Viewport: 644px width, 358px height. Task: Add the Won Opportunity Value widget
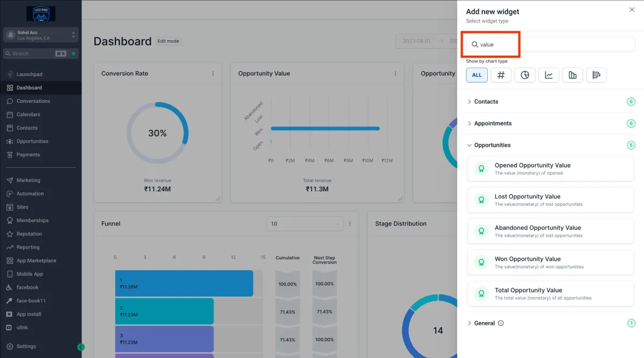tap(550, 262)
